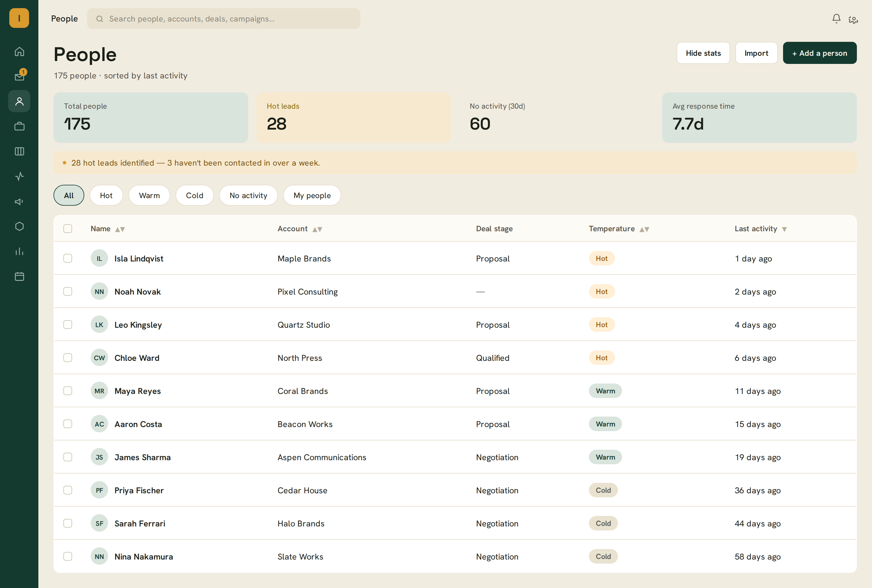Check the box for Leo Kingsley
The height and width of the screenshot is (588, 872).
(x=68, y=325)
